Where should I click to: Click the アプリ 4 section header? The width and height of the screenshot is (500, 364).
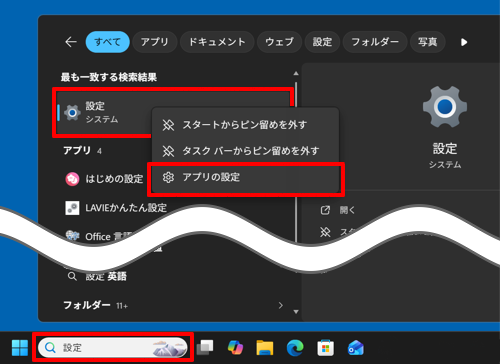point(83,151)
